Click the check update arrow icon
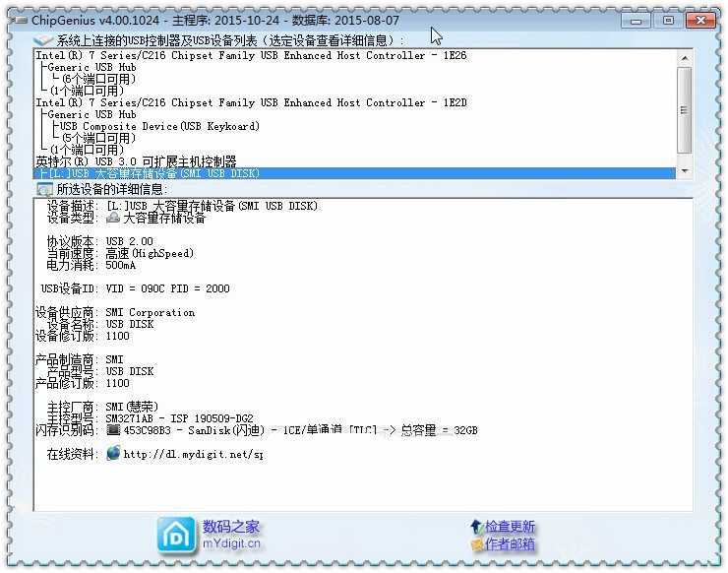This screenshot has height=573, width=728. pyautogui.click(x=477, y=527)
